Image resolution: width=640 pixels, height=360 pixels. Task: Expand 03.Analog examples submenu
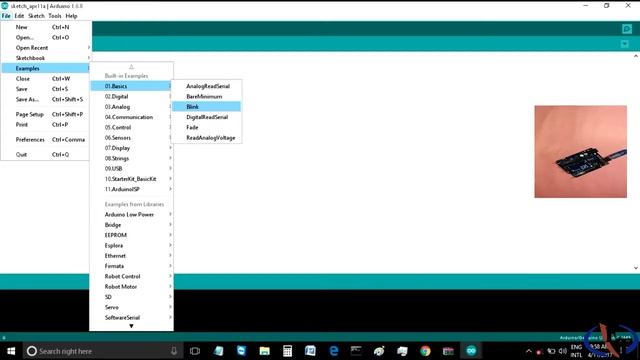pos(131,107)
